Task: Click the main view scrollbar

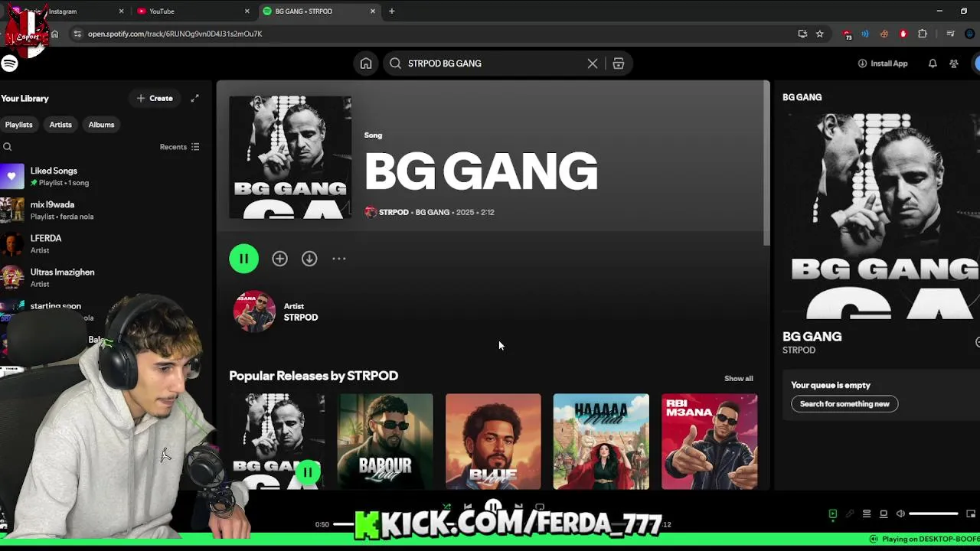Action: click(x=766, y=164)
